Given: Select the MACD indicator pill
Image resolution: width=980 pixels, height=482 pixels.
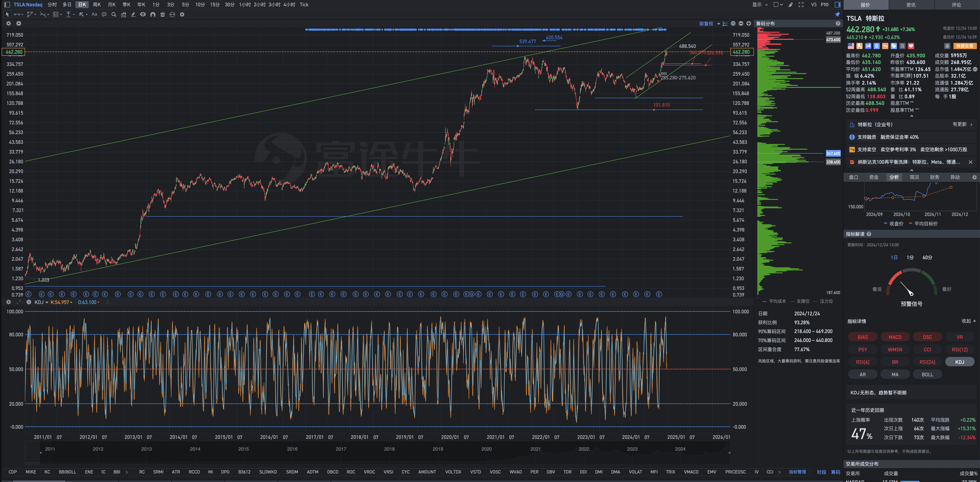Looking at the screenshot, I should [895, 337].
